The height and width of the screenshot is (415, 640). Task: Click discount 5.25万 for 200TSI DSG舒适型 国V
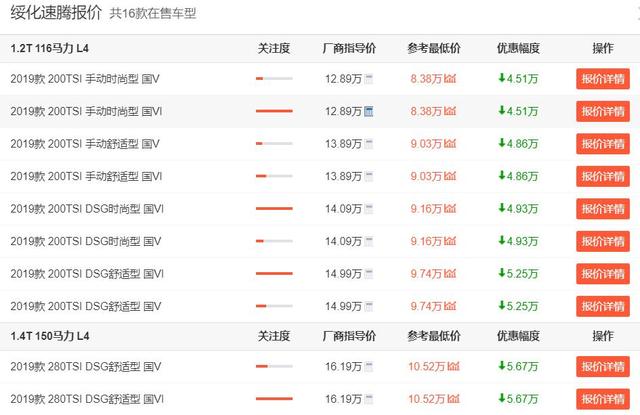coord(518,306)
